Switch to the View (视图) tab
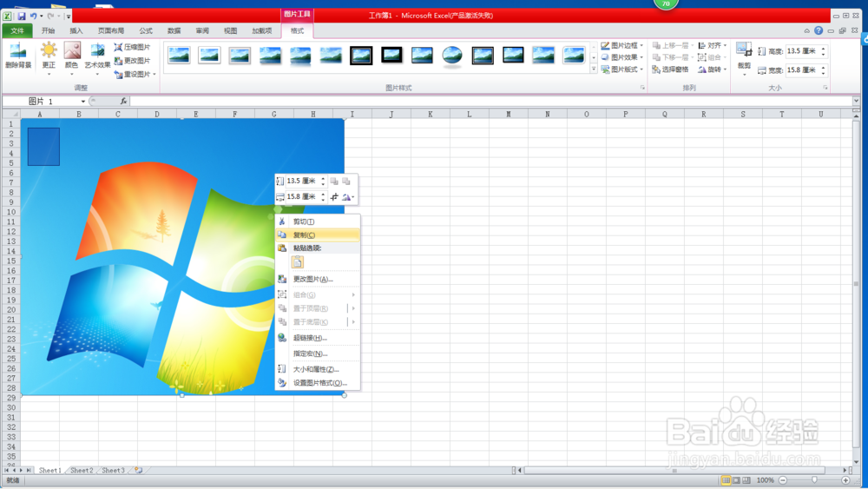868x489 pixels. (230, 30)
